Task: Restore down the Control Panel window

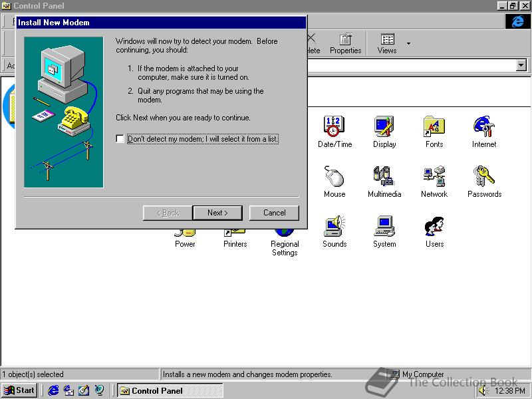Action: 513,5
